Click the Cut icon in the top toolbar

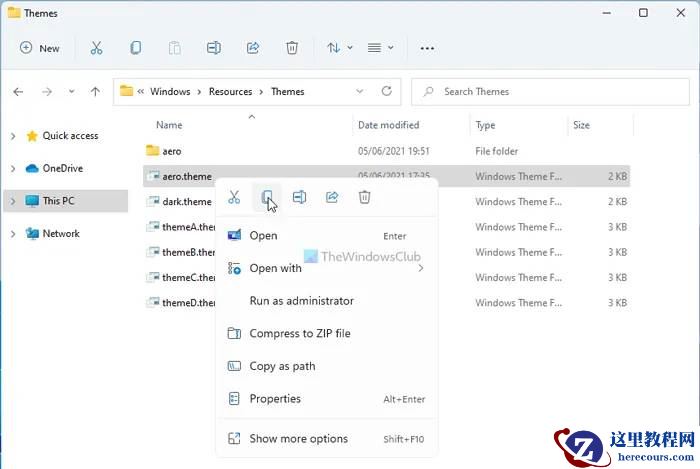(x=96, y=48)
